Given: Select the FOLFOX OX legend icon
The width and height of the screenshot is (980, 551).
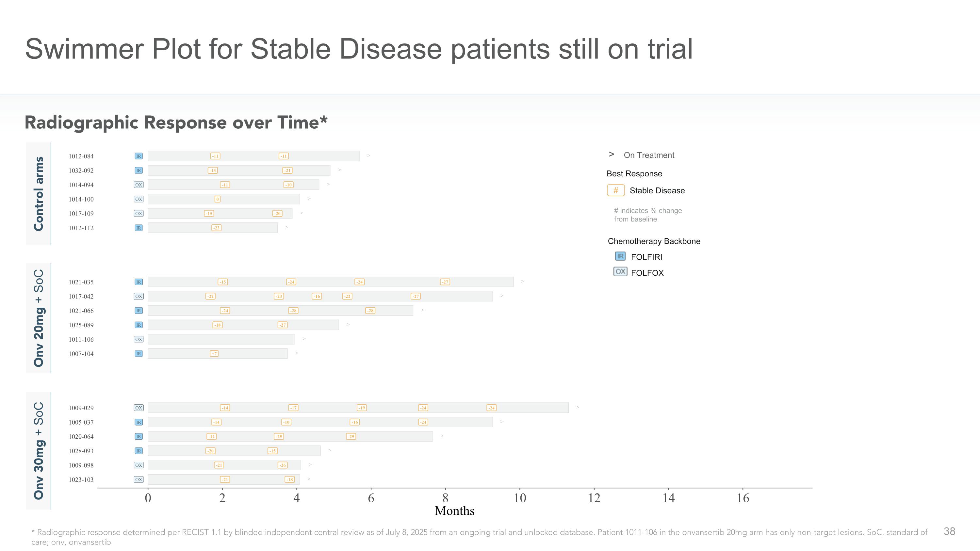Looking at the screenshot, I should [620, 272].
